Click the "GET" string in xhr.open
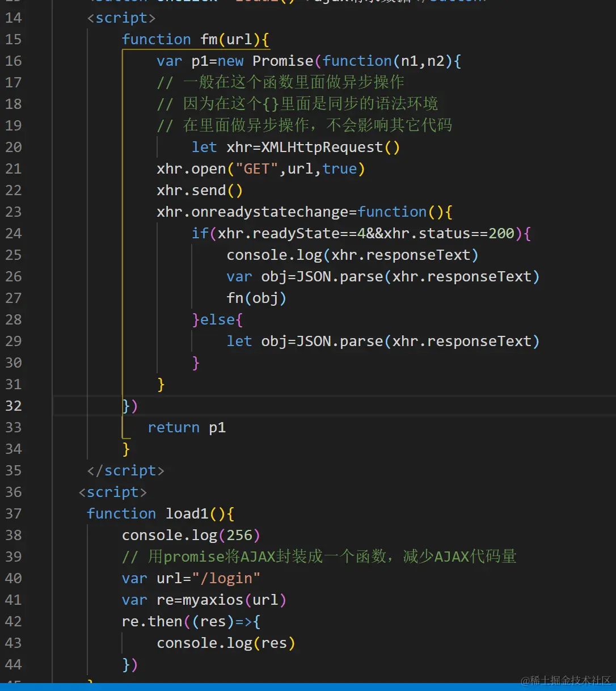Viewport: 616px width, 691px height. tap(257, 168)
